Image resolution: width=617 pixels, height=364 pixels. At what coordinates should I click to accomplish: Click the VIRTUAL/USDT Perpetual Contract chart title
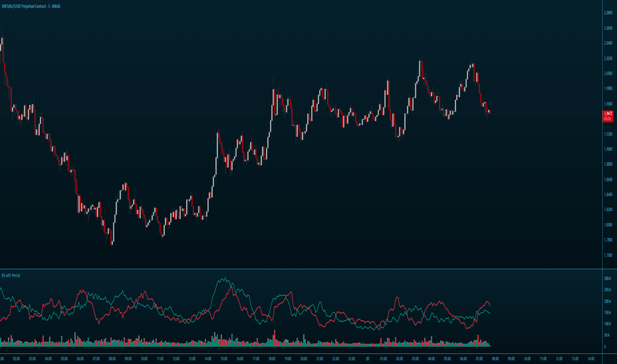tap(30, 7)
